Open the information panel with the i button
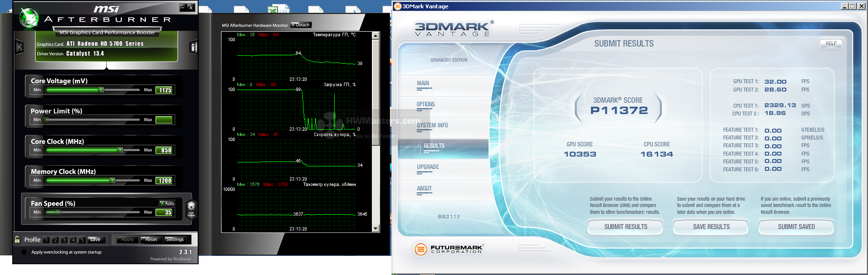Screen dimensions: 868x275 click(x=193, y=47)
